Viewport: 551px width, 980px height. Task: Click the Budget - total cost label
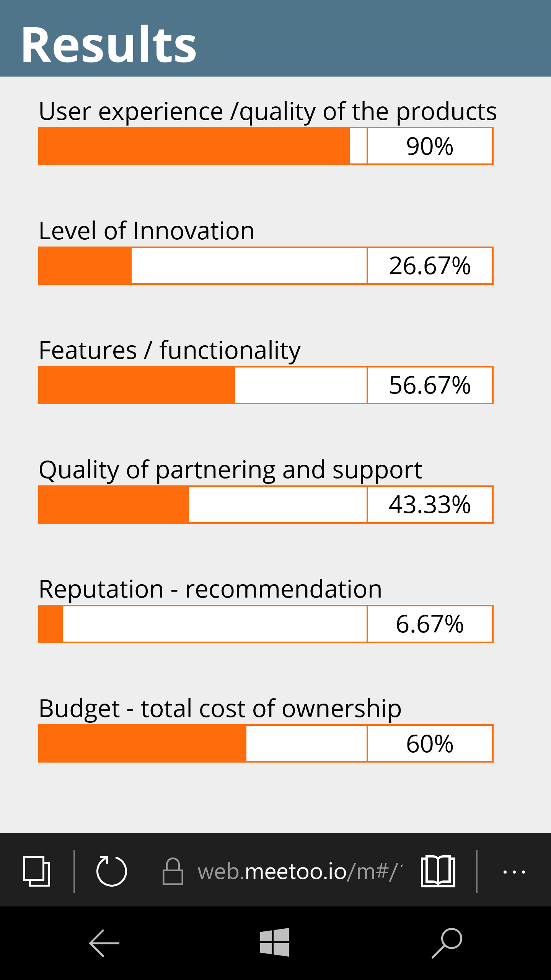[x=220, y=708]
